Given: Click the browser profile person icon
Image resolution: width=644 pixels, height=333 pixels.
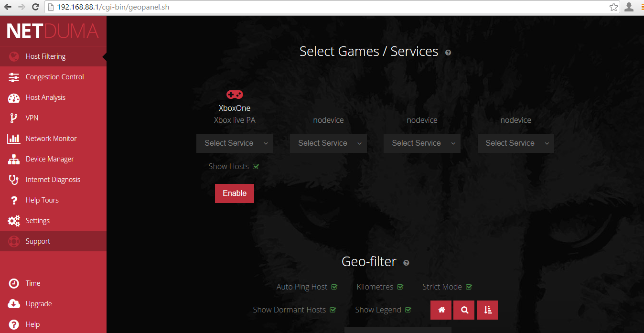Looking at the screenshot, I should 629,7.
